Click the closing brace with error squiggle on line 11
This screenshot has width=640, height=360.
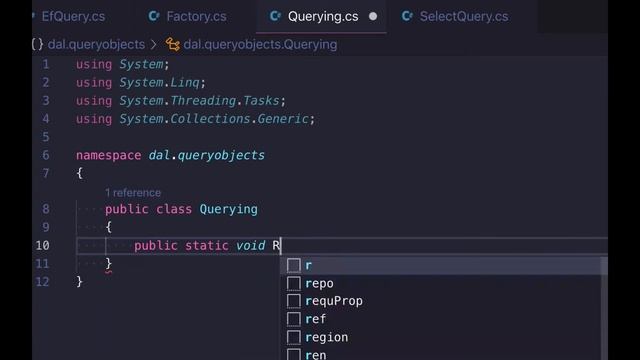tap(109, 264)
